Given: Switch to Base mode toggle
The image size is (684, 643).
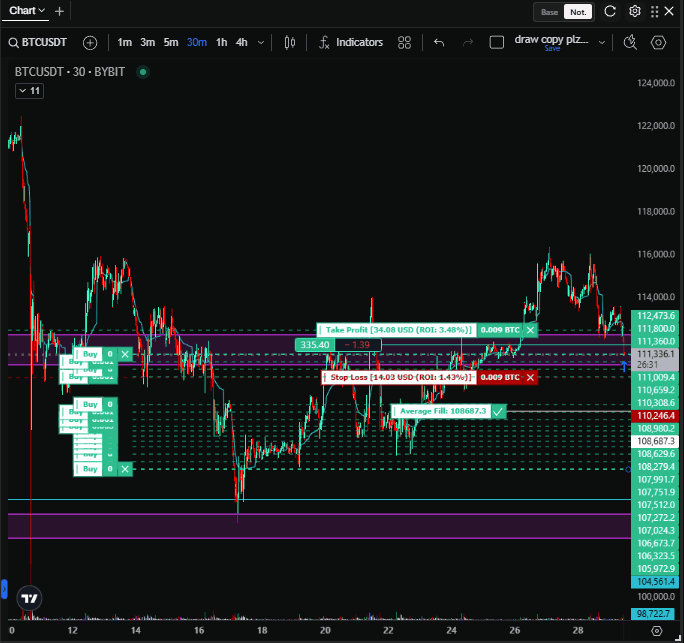Looking at the screenshot, I should (x=549, y=12).
